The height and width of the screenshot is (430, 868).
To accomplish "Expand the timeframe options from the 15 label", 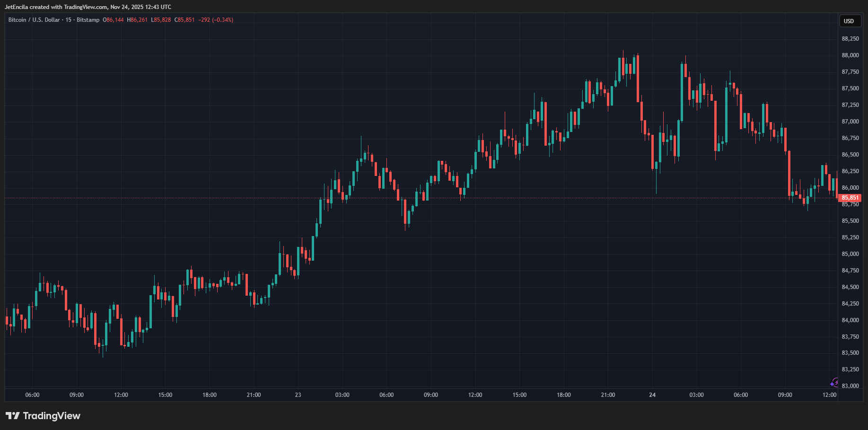I will [68, 20].
